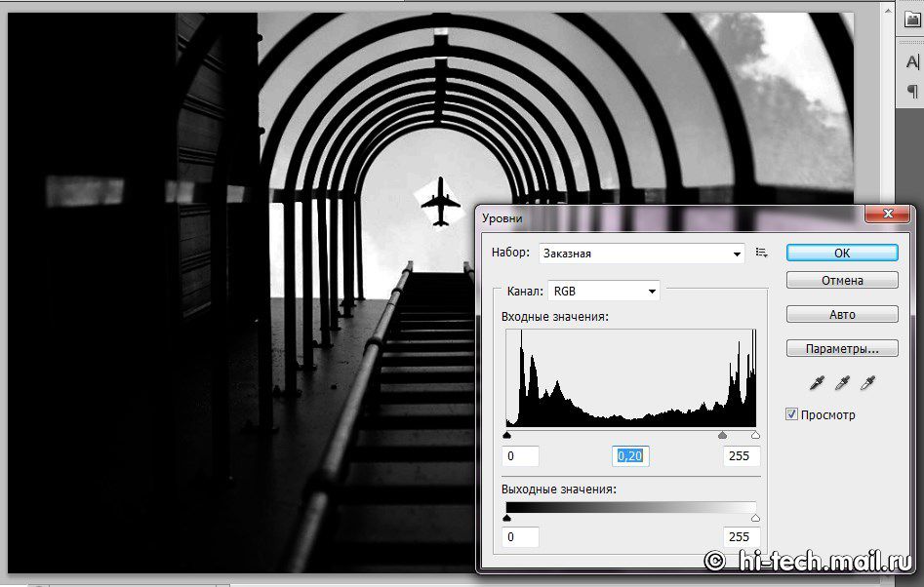Open the Канал RGB channel dropdown
The image size is (924, 587).
604,291
